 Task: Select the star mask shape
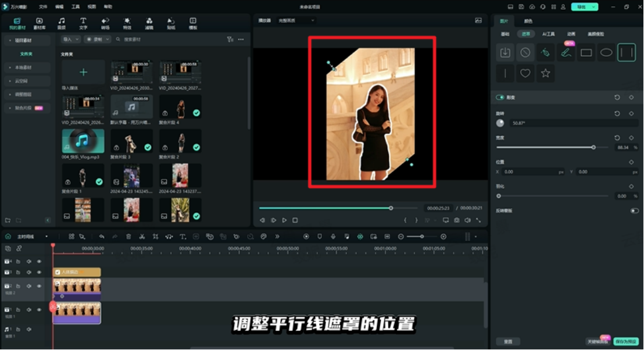(x=546, y=73)
